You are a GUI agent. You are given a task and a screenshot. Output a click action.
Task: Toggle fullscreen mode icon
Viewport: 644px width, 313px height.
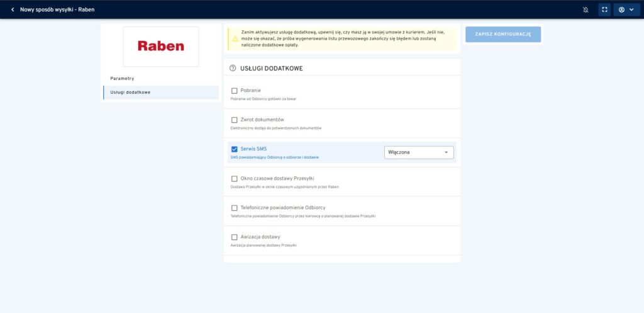point(604,9)
